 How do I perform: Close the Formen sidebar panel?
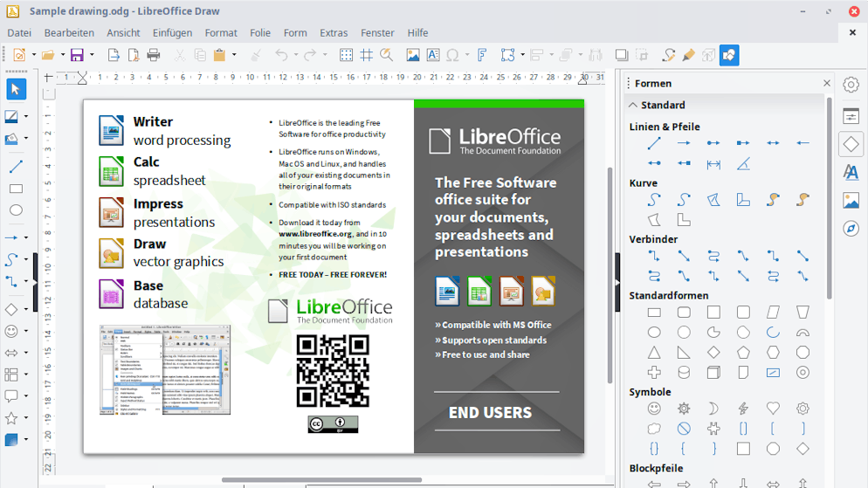coord(827,83)
